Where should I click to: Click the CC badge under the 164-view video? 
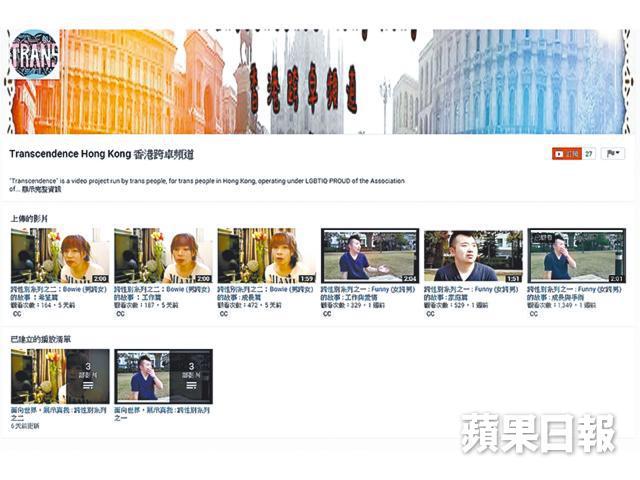point(17,314)
